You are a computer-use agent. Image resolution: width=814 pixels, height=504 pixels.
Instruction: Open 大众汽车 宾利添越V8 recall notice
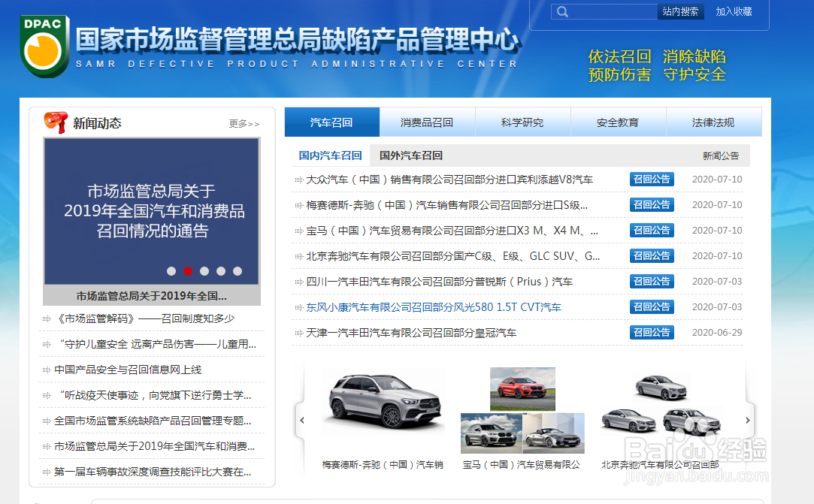pos(449,180)
